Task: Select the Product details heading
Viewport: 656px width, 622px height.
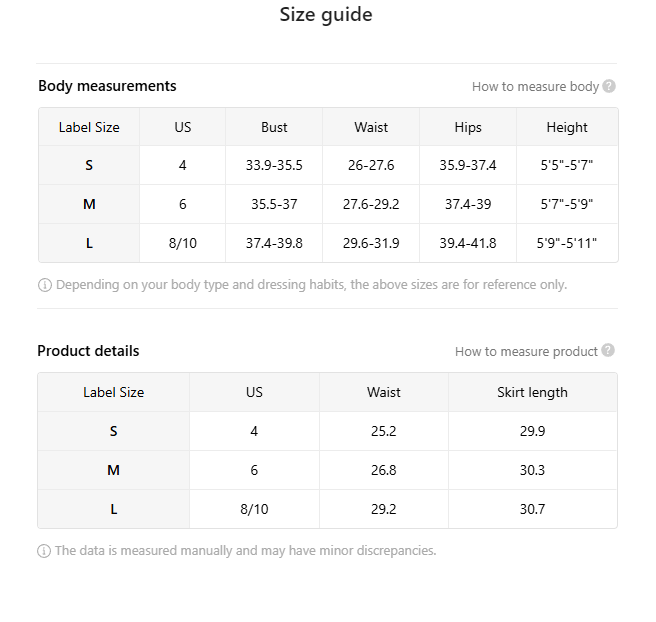Action: (x=88, y=351)
